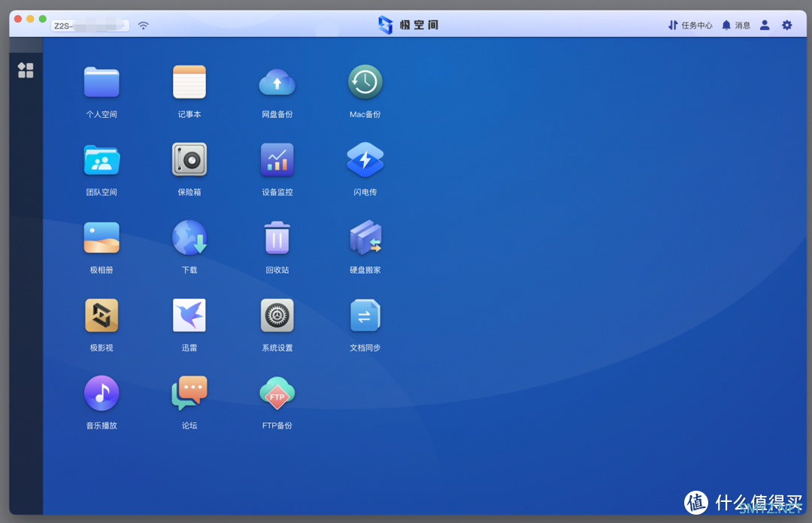Open the 极影视 video app
The image size is (812, 523).
[101, 316]
